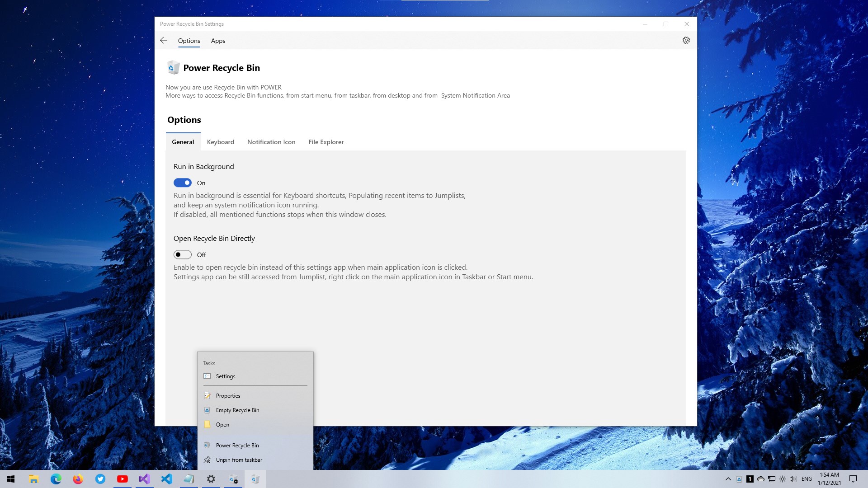Switch to the Notepad taskbar icon
The height and width of the screenshot is (488, 868).
(189, 479)
